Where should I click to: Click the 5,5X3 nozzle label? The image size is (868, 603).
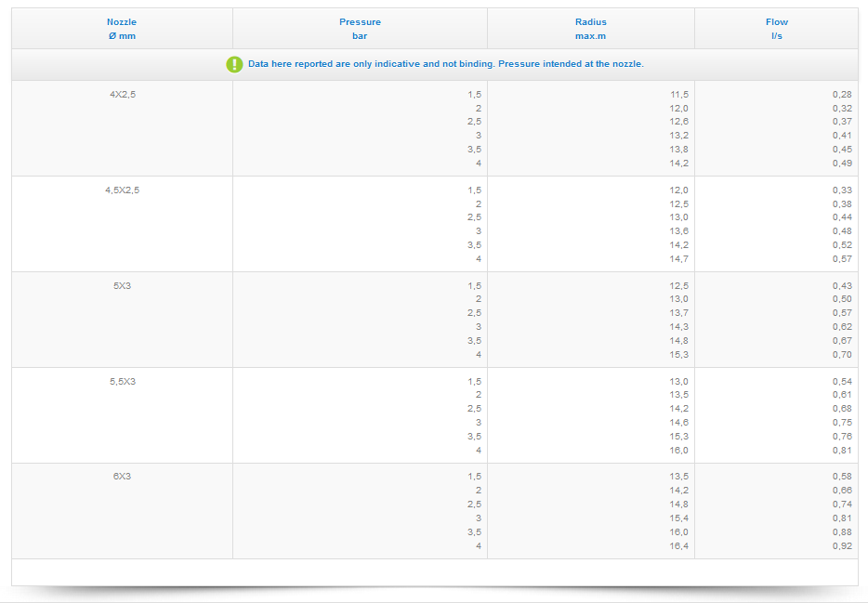tap(122, 381)
